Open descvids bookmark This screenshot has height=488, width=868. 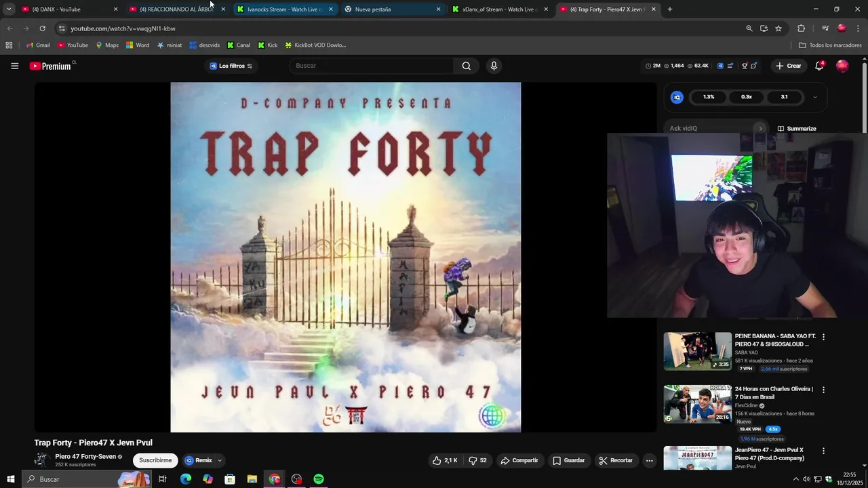click(x=204, y=45)
